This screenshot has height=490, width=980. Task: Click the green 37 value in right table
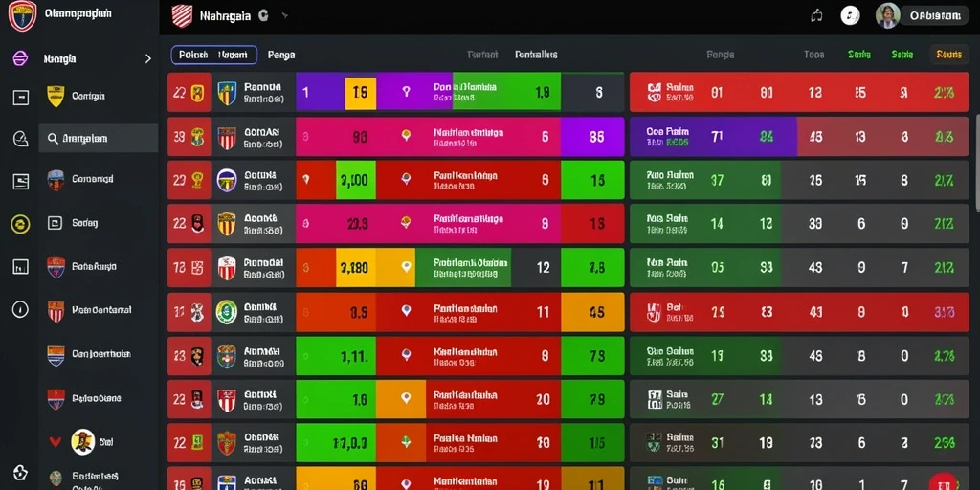click(717, 180)
